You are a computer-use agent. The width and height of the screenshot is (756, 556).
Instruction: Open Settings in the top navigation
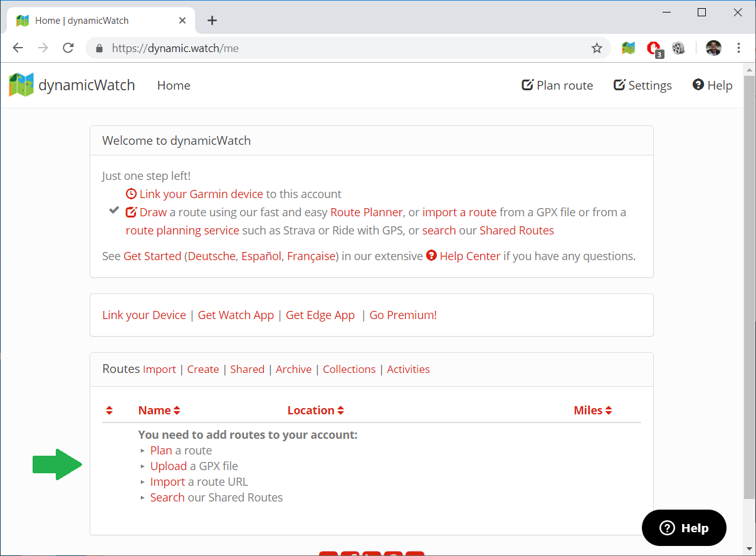[x=643, y=86]
